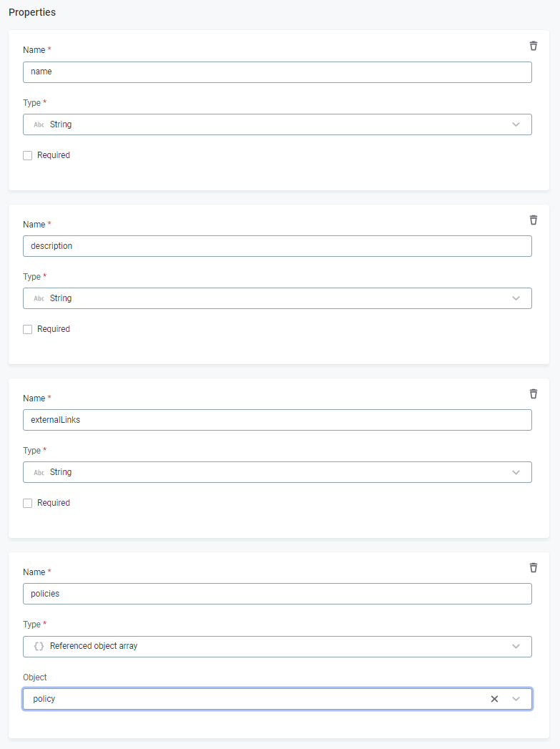Open the Object dropdown showing "policy"

[x=516, y=699]
